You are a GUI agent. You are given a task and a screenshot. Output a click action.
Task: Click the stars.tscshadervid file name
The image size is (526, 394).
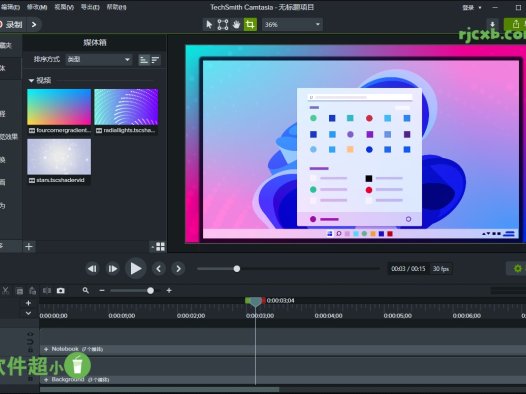60,180
